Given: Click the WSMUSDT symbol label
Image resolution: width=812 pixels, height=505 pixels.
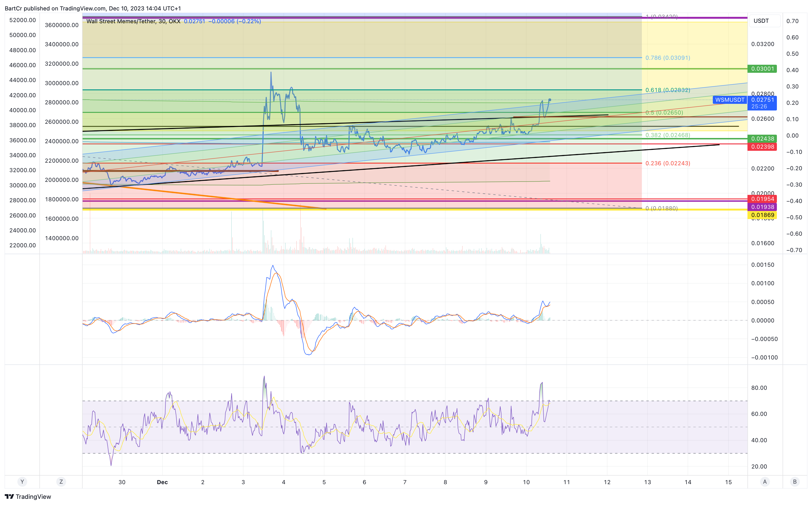Looking at the screenshot, I should click(730, 100).
